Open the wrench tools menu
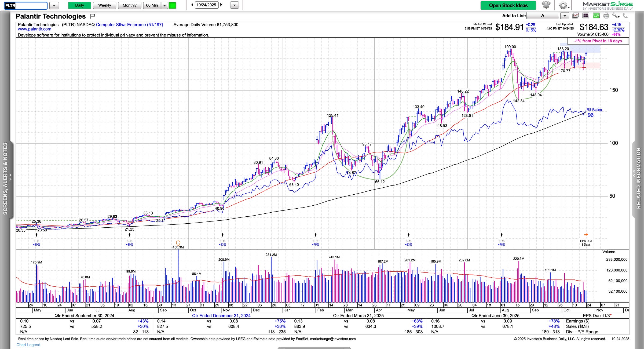The image size is (644, 349). [616, 16]
